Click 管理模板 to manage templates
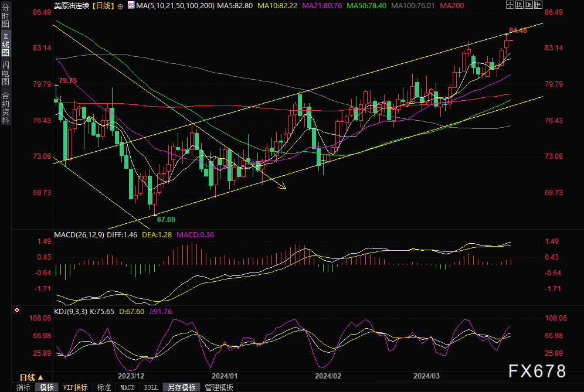The height and width of the screenshot is (392, 584). pyautogui.click(x=219, y=387)
